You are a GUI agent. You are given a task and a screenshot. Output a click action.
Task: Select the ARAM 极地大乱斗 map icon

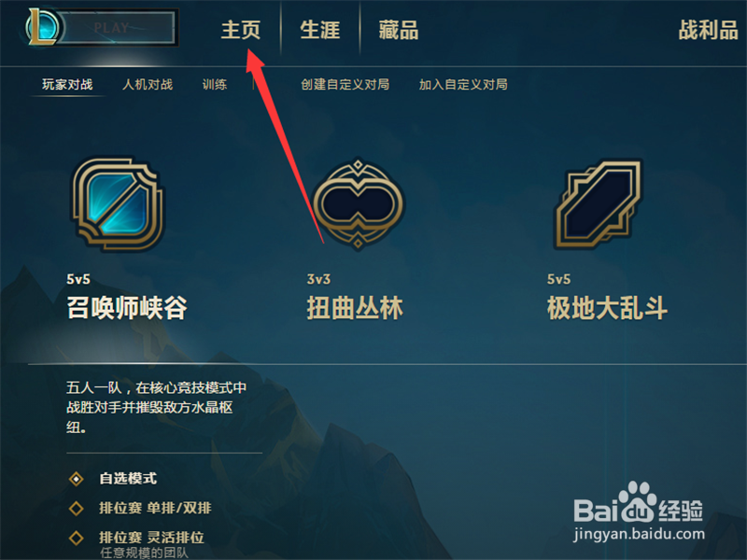point(599,203)
